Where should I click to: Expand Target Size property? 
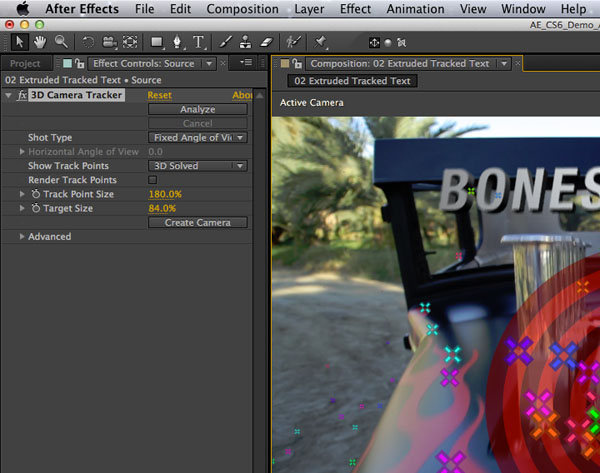[x=22, y=208]
